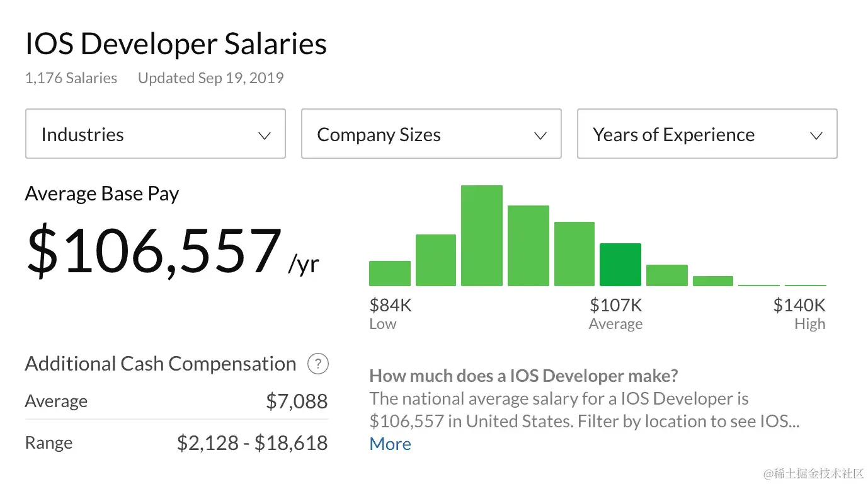The height and width of the screenshot is (484, 868).
Task: Click the Updated Sep 19, 2019 text
Action: [x=210, y=78]
